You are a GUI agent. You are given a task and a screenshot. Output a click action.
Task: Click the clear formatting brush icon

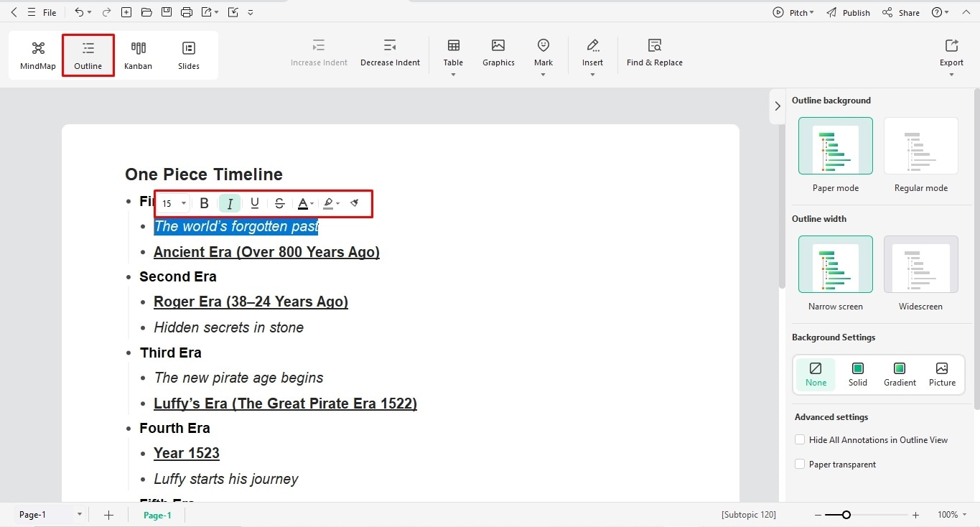coord(355,204)
